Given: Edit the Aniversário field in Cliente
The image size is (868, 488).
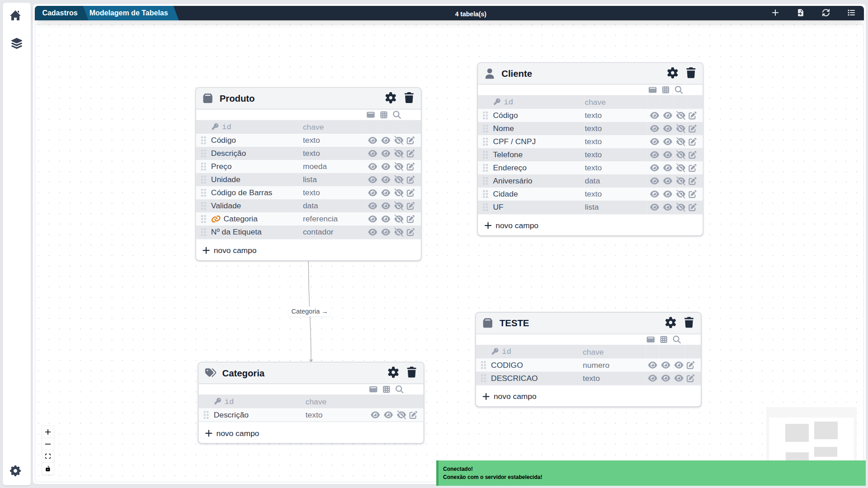Looking at the screenshot, I should coord(692,181).
